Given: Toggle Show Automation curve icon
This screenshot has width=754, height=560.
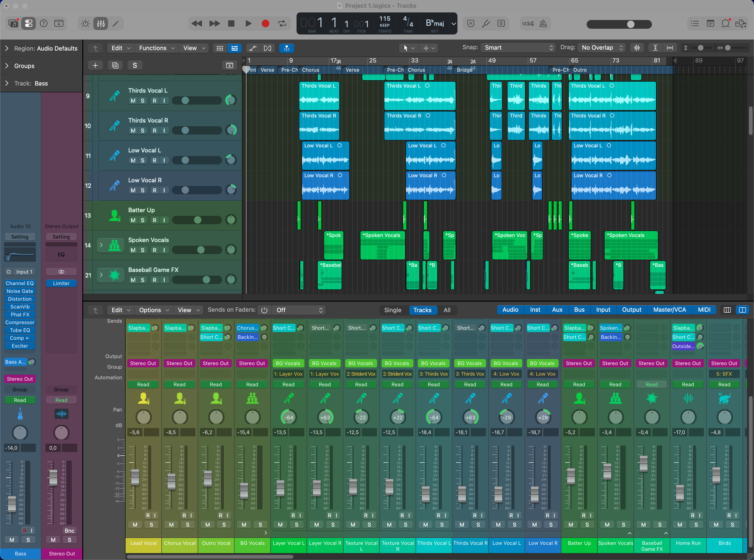Looking at the screenshot, I should 253,48.
